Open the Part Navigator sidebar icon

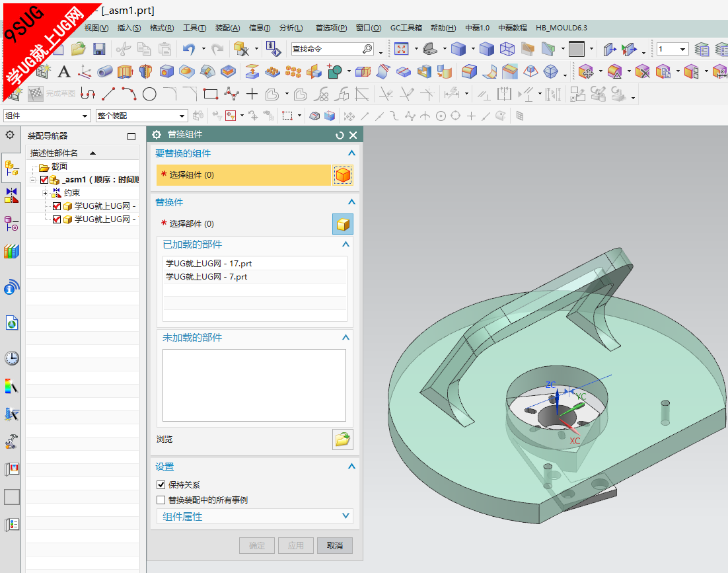11,223
